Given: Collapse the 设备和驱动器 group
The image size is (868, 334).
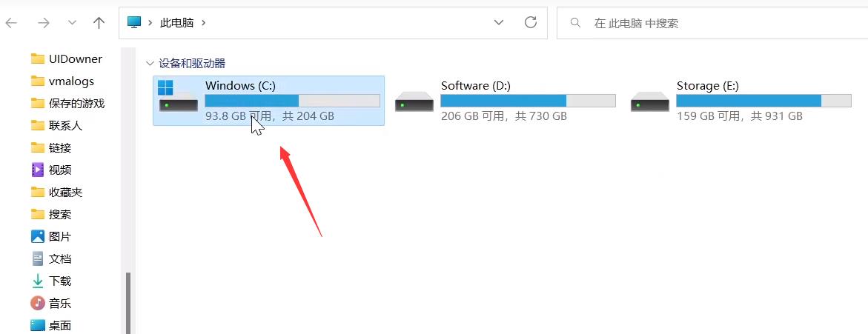Looking at the screenshot, I should tap(150, 64).
